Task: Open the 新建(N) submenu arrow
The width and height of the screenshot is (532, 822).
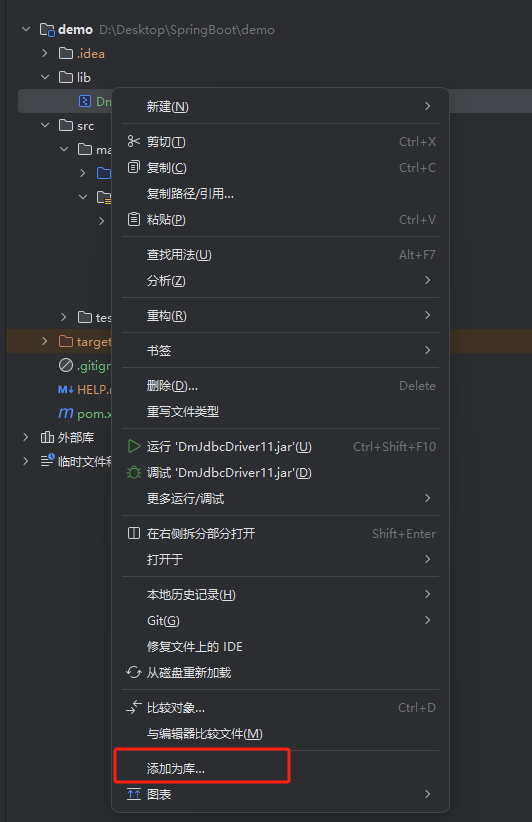Action: click(428, 106)
